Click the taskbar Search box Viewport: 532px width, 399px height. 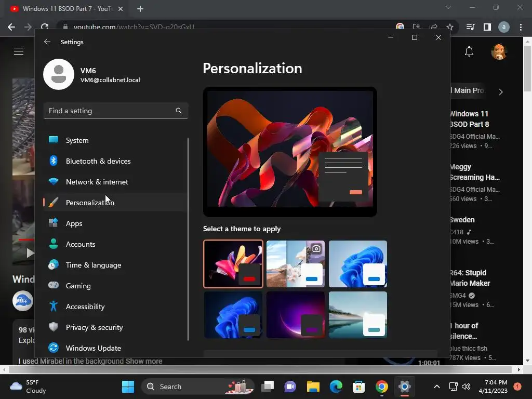(x=198, y=387)
